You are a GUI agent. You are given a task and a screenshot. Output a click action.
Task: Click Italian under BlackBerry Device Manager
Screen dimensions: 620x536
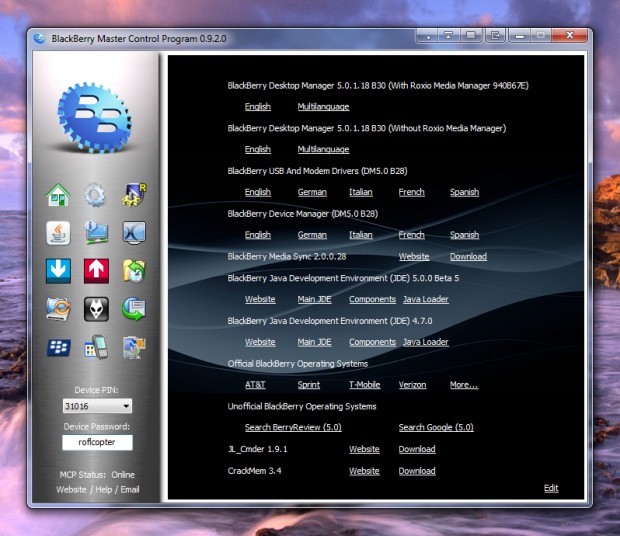click(361, 235)
